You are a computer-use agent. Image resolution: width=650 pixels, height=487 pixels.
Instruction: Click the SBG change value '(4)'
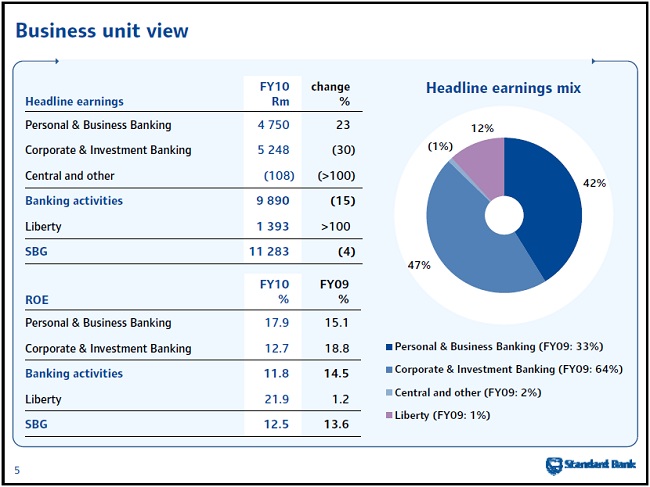(x=347, y=252)
